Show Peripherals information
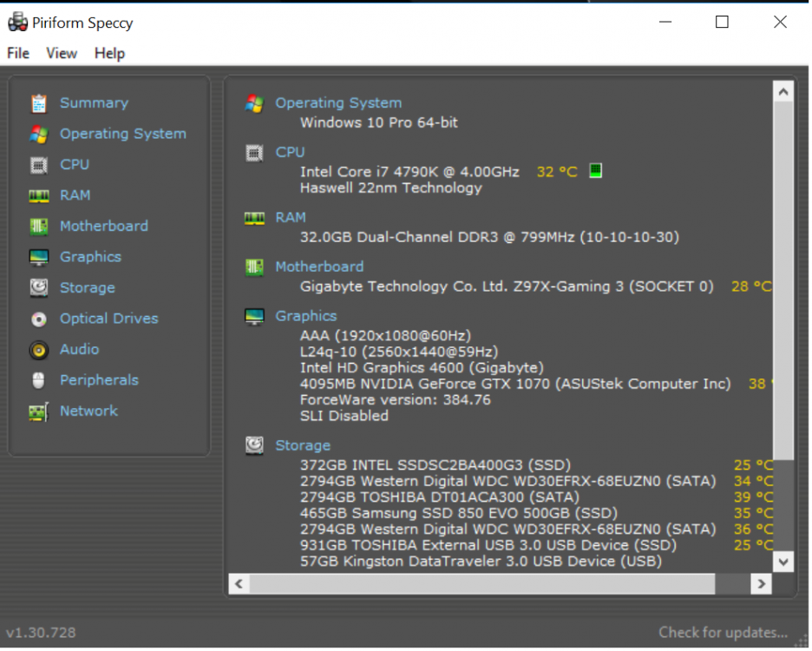This screenshot has height=651, width=812. [x=100, y=381]
